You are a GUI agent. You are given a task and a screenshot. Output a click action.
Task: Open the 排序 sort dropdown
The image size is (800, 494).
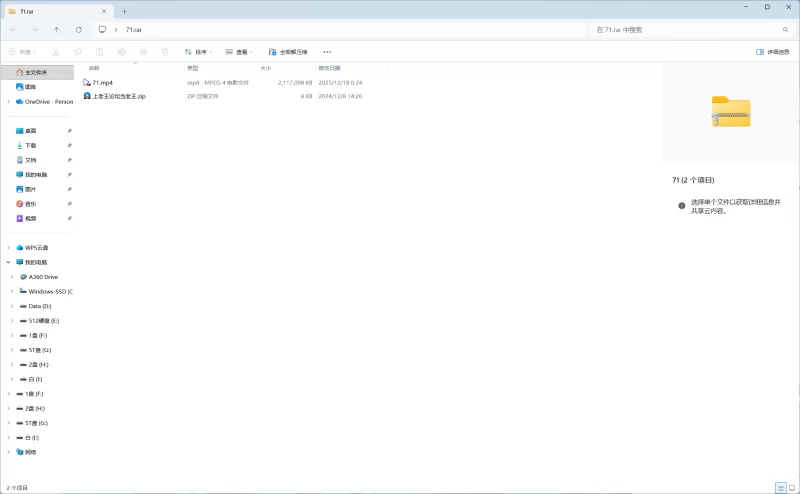point(197,51)
